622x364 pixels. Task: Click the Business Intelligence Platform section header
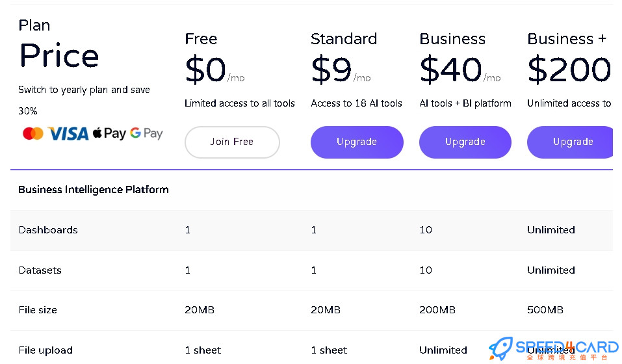pos(93,190)
